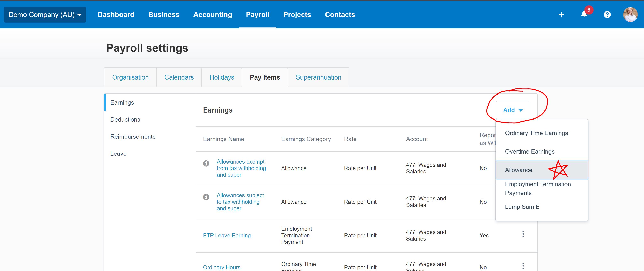This screenshot has height=271, width=644.
Task: Click the info icon beside Allowances subject earning
Action: (x=206, y=197)
